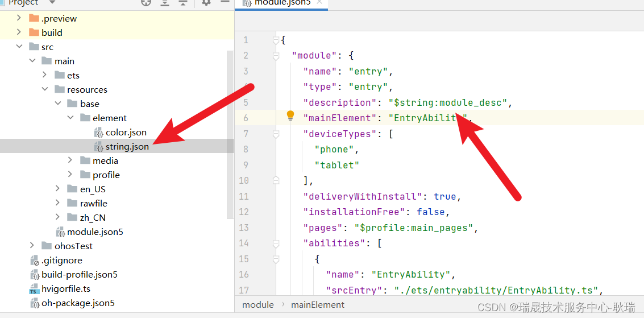Open color.json in the tree
The image size is (644, 318).
click(x=126, y=133)
